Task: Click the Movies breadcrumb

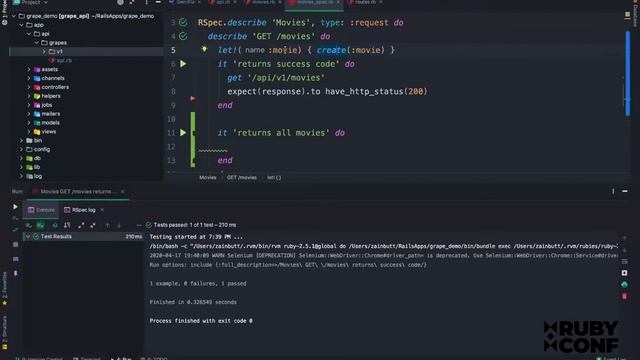Action: pos(208,178)
